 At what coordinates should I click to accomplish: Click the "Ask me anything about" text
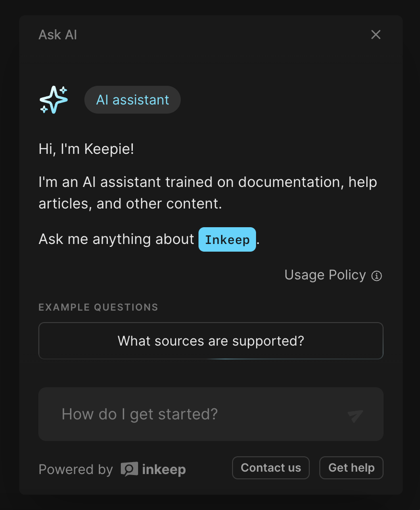116,239
